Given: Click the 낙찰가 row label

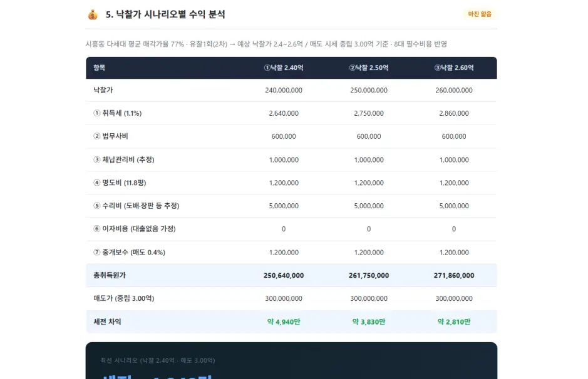Looking at the screenshot, I should tap(103, 90).
